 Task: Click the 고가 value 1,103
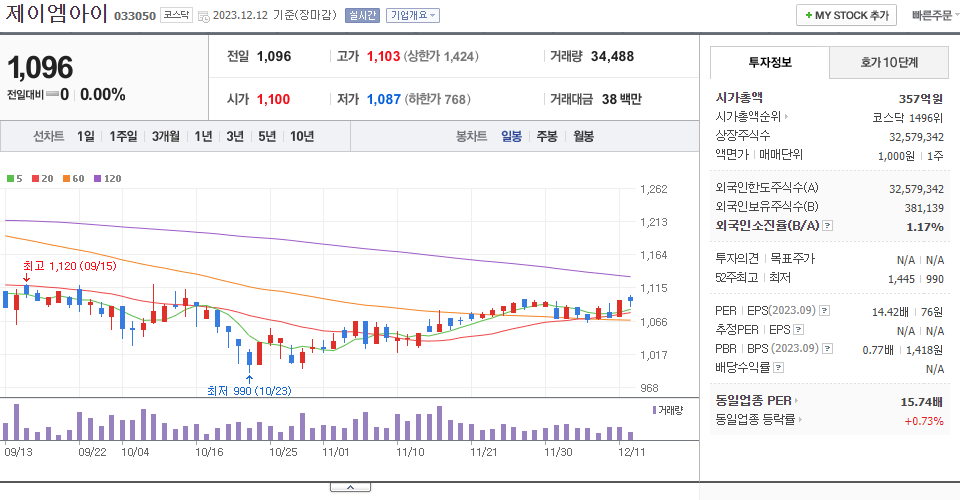383,56
